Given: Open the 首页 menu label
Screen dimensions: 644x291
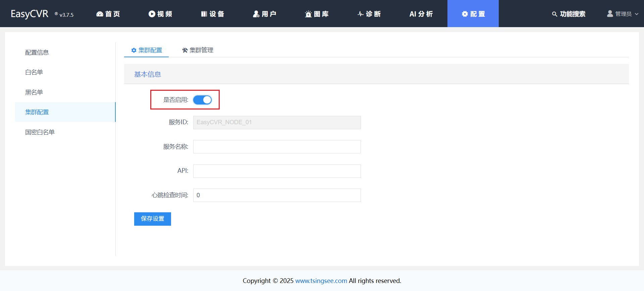Looking at the screenshot, I should pyautogui.click(x=113, y=14).
